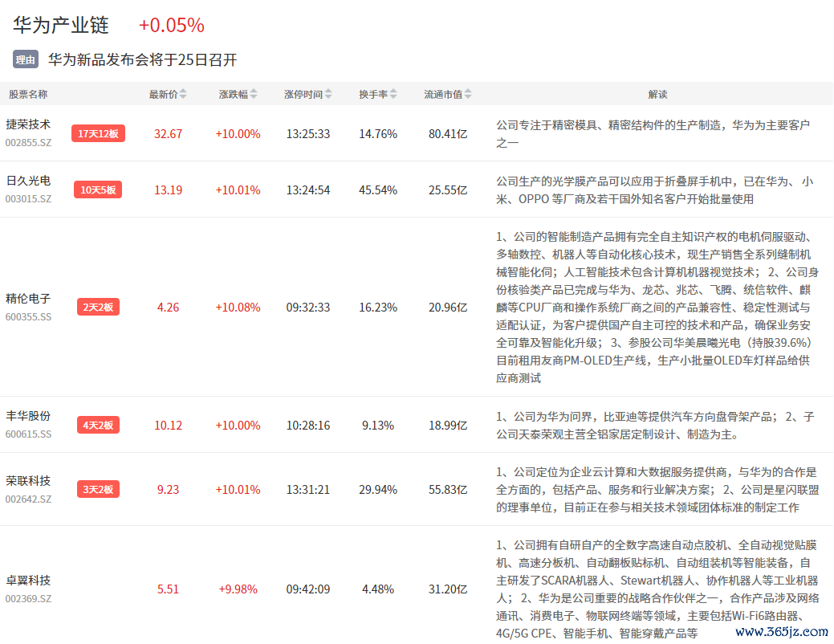This screenshot has height=644, width=834.
Task: Sort by 流通市值 column arrows
Action: [468, 95]
